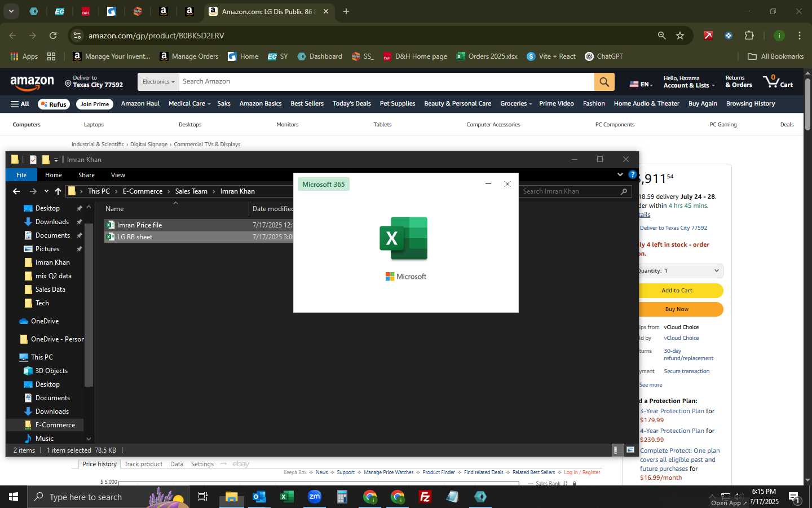Open 3D Objects in navigation pane
Screen dimensions: 812x508
51,371
